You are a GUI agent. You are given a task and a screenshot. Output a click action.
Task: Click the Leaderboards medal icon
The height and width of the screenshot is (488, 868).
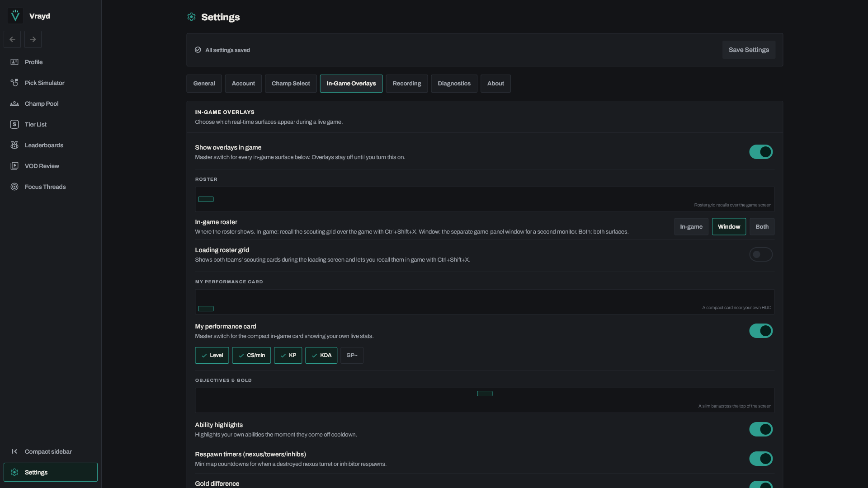[14, 145]
